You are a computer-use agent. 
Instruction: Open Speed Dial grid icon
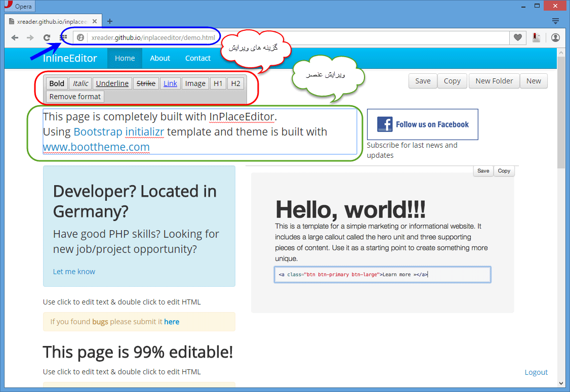coord(63,37)
